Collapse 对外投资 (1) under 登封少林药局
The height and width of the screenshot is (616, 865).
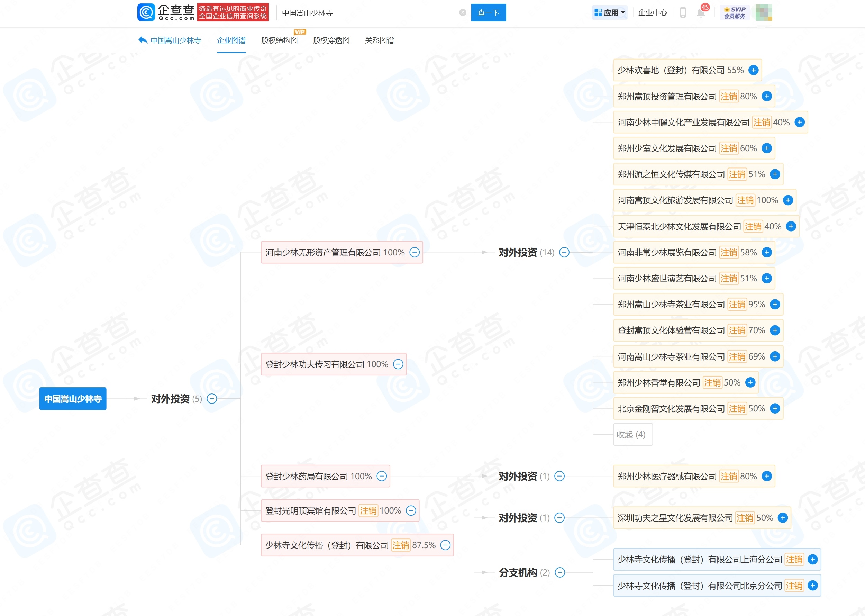tap(559, 476)
